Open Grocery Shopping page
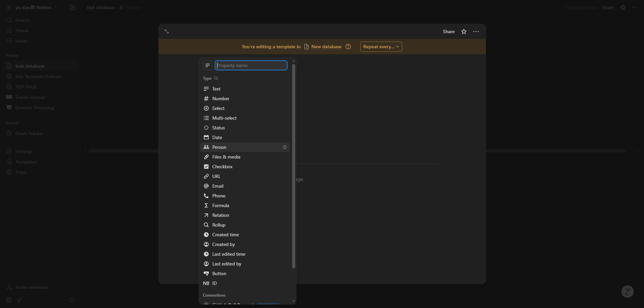The image size is (644, 308). pos(40,108)
